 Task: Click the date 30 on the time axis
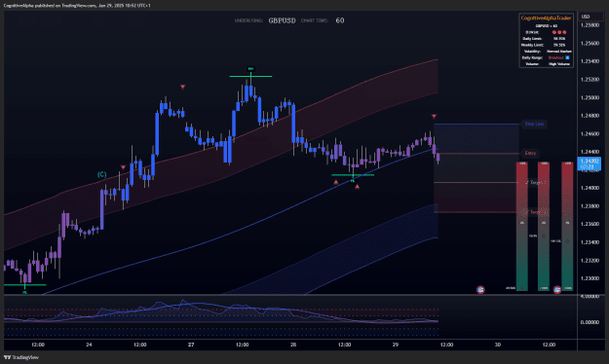coord(498,345)
